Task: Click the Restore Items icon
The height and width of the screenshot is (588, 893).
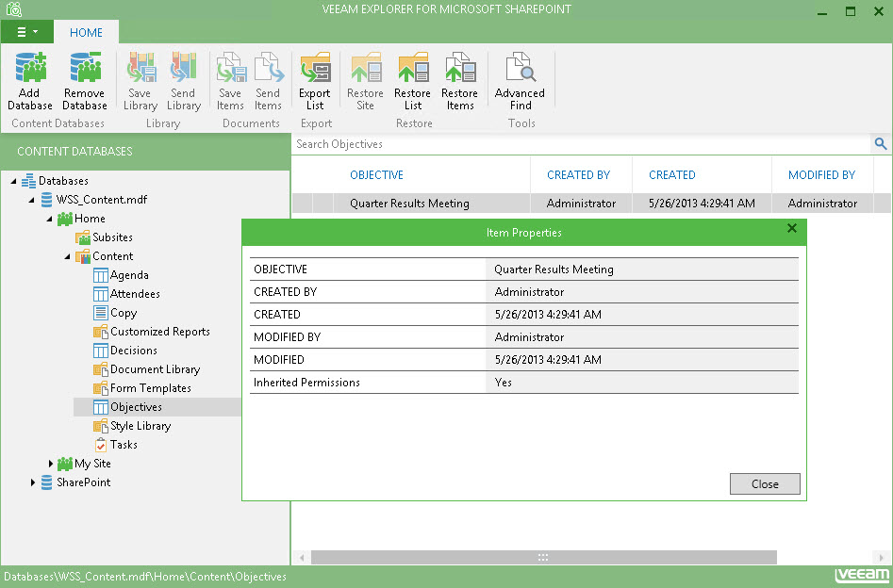Action: click(460, 67)
